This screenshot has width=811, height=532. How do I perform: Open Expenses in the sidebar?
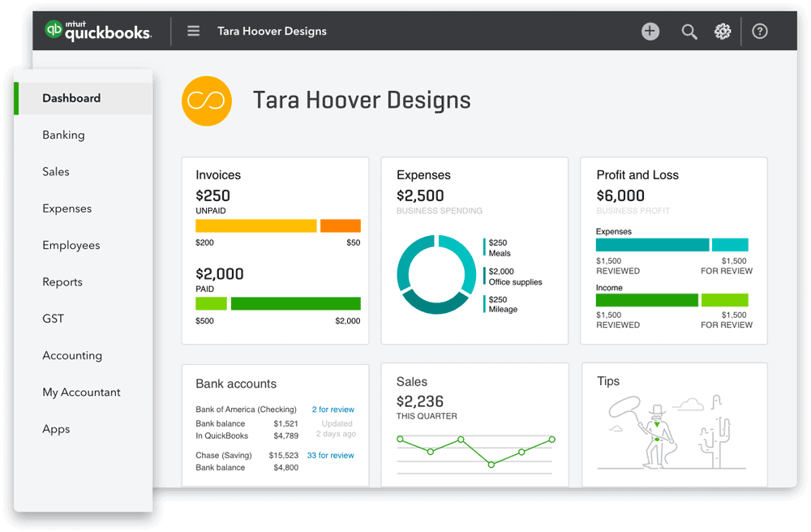(x=67, y=208)
